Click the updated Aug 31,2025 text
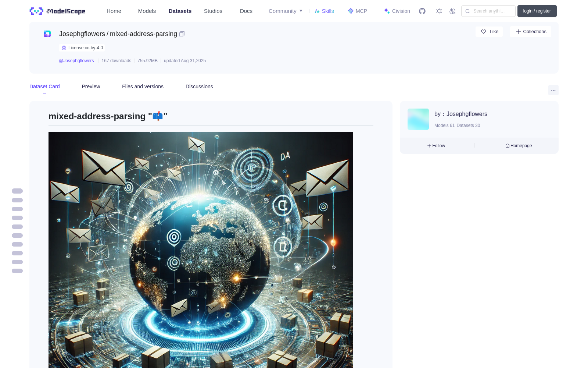 click(x=185, y=61)
